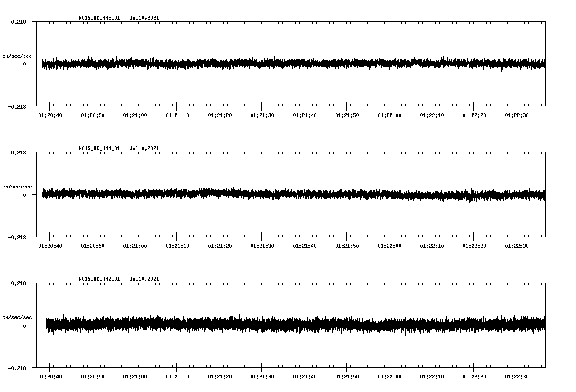Screen dimensions: 576x392
Task: Click the N015_NC_HNZ_01 channel title
Action: point(99,279)
